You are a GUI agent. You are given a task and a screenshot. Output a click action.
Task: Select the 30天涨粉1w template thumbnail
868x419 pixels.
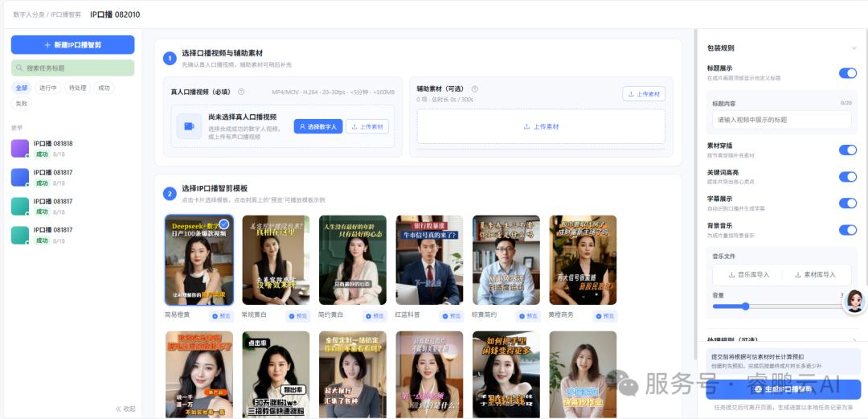276,375
